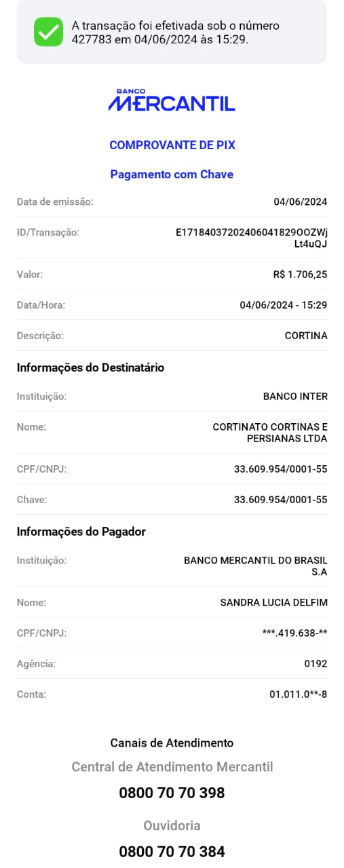Screen dimensions: 344x868
Task: Select the Agência value 0192
Action: click(x=316, y=664)
